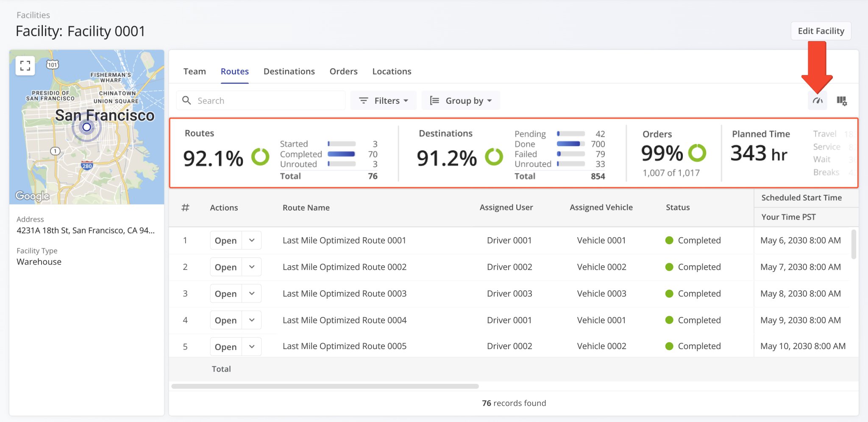The height and width of the screenshot is (422, 868).
Task: Click the Google logo on the map
Action: 32,196
